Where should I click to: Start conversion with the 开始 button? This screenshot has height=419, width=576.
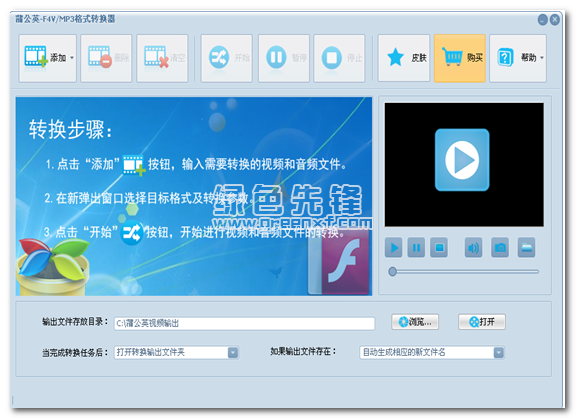pos(226,58)
